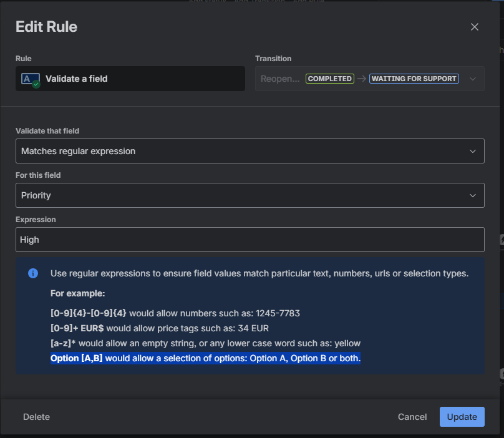Image resolution: width=504 pixels, height=438 pixels.
Task: Close the Edit Rule dialog
Action: point(475,27)
